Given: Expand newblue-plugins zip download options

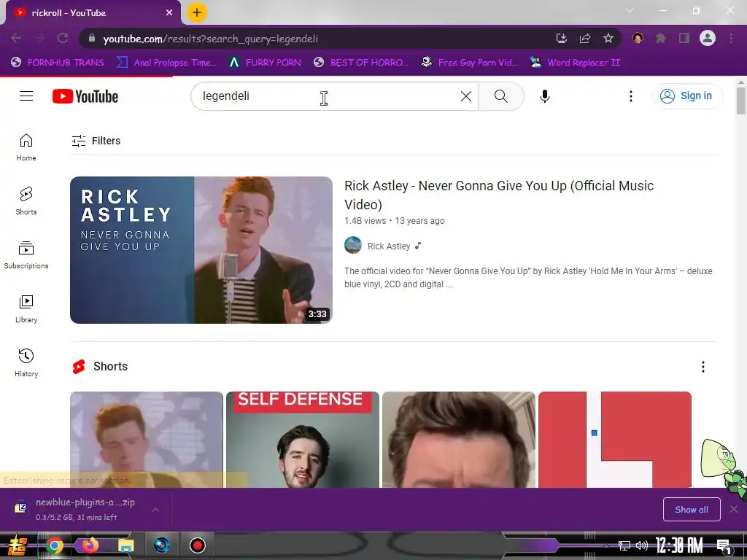Looking at the screenshot, I should [x=155, y=510].
